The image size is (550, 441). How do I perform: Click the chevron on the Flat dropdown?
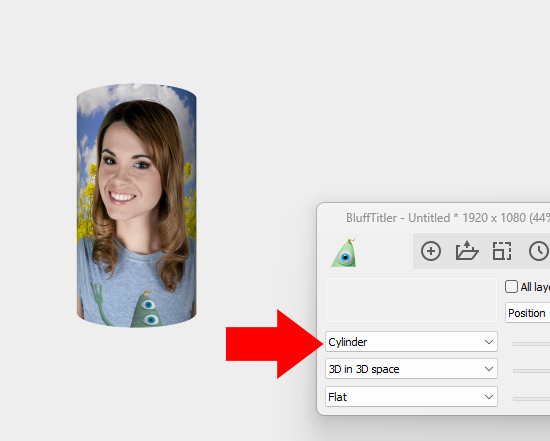click(489, 397)
